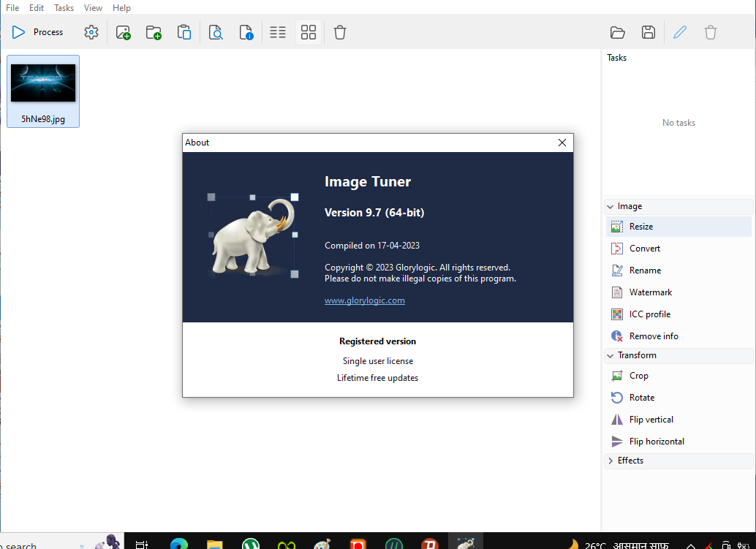The image size is (756, 549).
Task: Click the floppy disk save icon above Tasks
Action: pyautogui.click(x=649, y=32)
